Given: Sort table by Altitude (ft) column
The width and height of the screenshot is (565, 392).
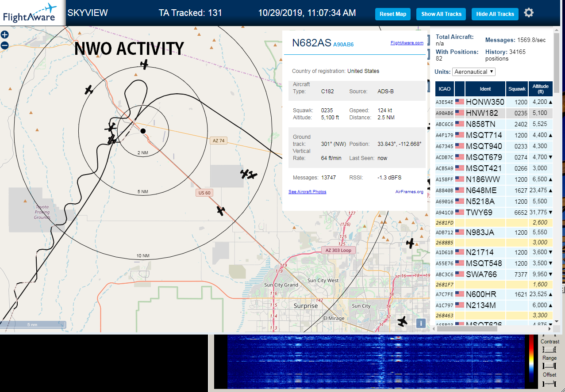Looking at the screenshot, I should 541,89.
